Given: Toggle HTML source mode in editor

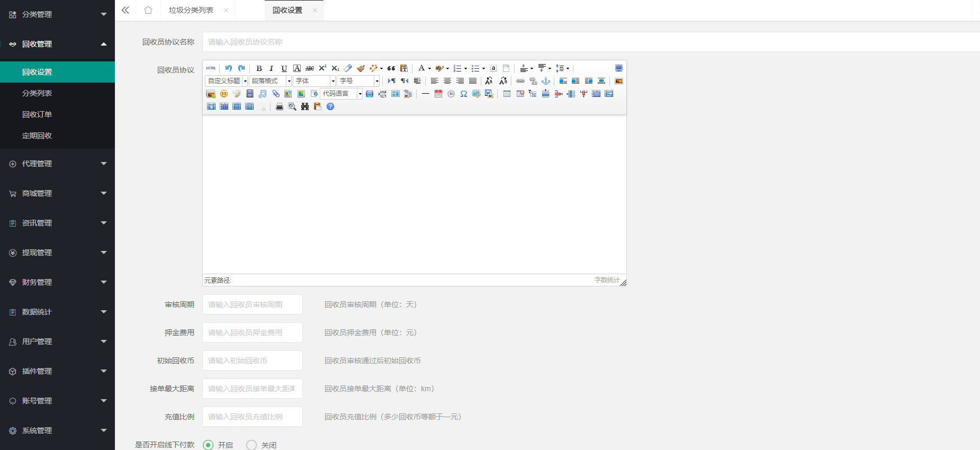Looking at the screenshot, I should [211, 68].
